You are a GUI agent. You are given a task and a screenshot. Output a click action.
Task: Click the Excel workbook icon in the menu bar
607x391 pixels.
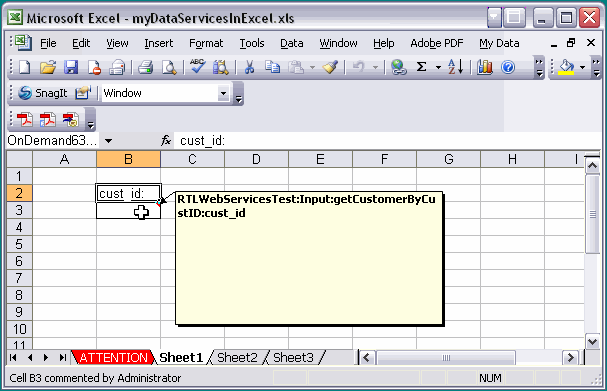[23, 43]
